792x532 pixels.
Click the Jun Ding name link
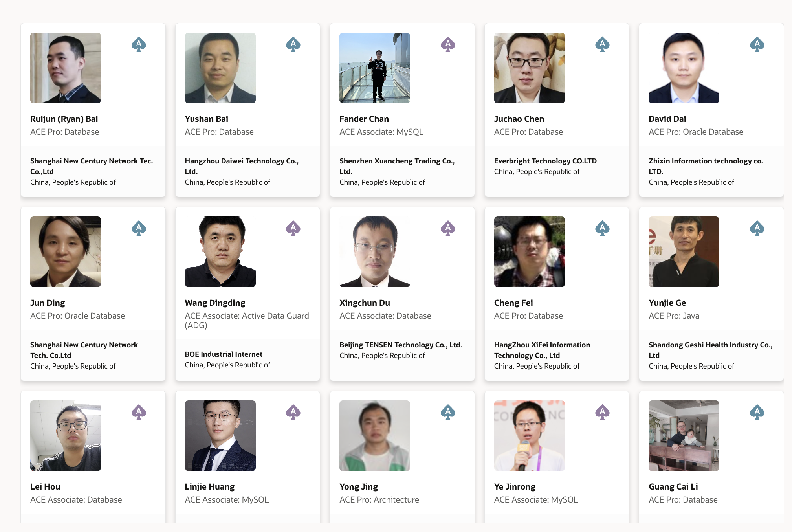[x=48, y=303]
